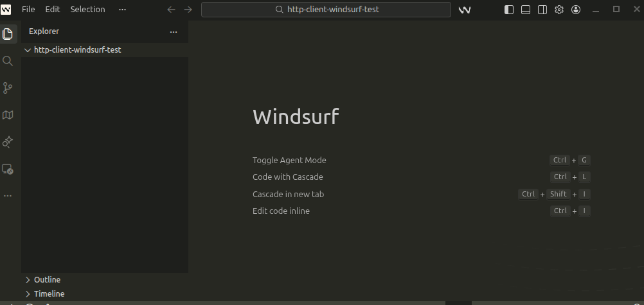Open the Remote Explorer icon

point(8,169)
